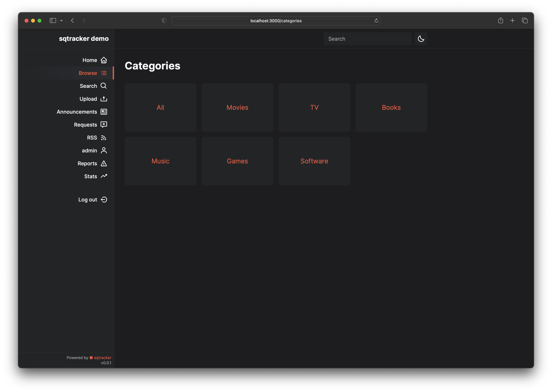The image size is (552, 392).
Task: Reload page using address bar refresh icon
Action: (376, 21)
